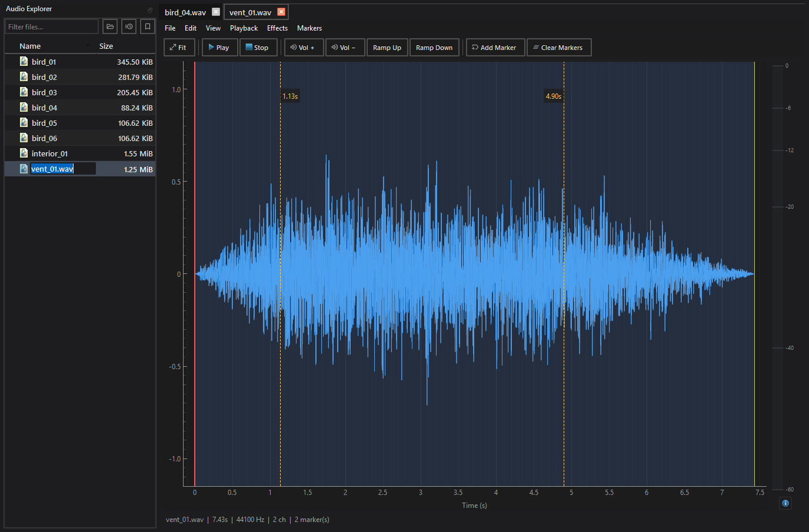Apply Ramp Up effect
The image size is (809, 532).
(387, 48)
